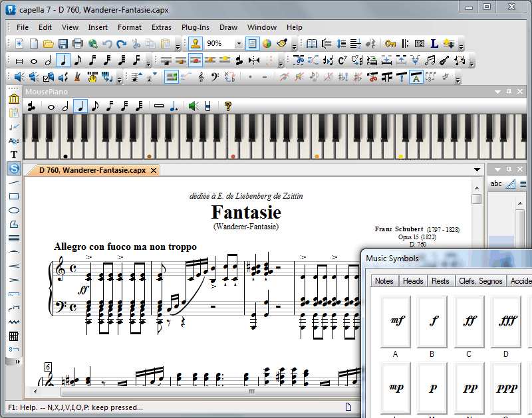Image resolution: width=532 pixels, height=418 pixels.
Task: Click the C7 chord symbol icon
Action: tap(342, 60)
